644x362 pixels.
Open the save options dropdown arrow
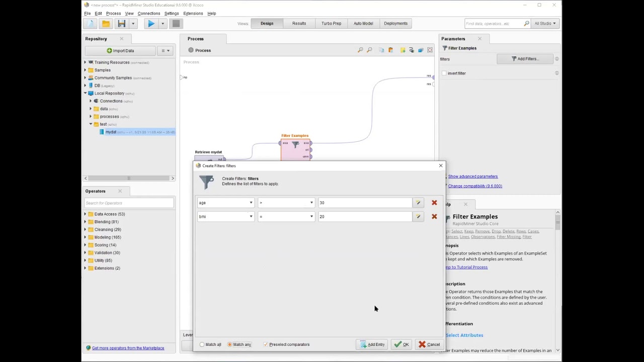coord(133,24)
